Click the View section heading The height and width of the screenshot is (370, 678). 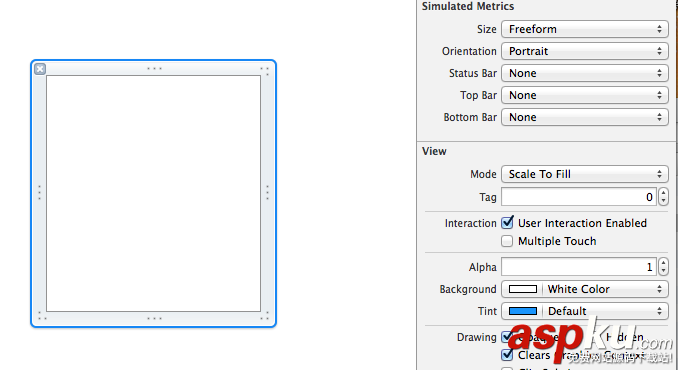434,151
